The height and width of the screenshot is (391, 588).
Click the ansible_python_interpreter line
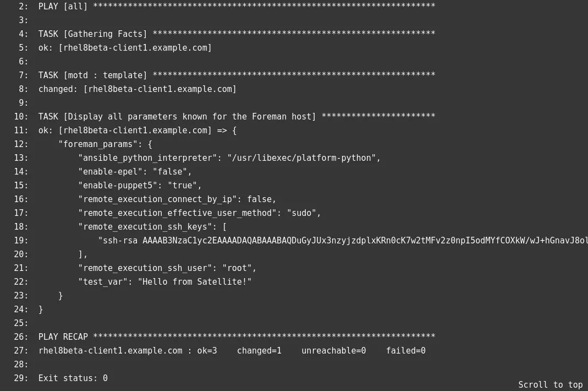coord(229,158)
